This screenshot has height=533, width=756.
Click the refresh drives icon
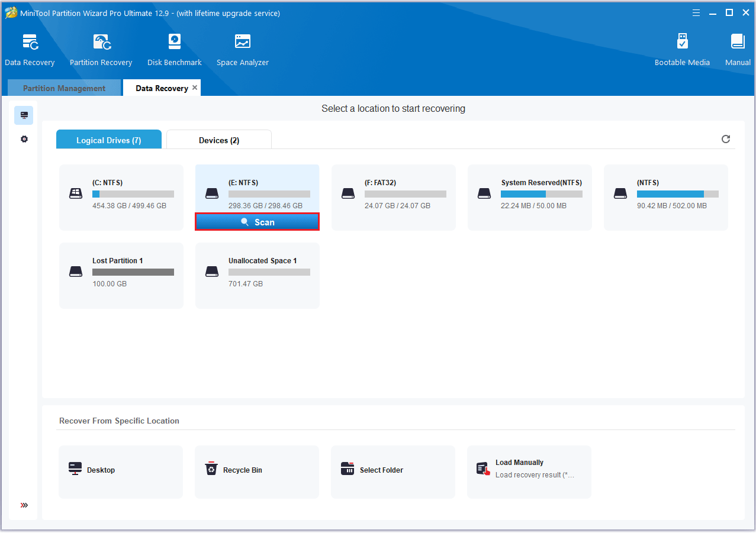point(726,139)
